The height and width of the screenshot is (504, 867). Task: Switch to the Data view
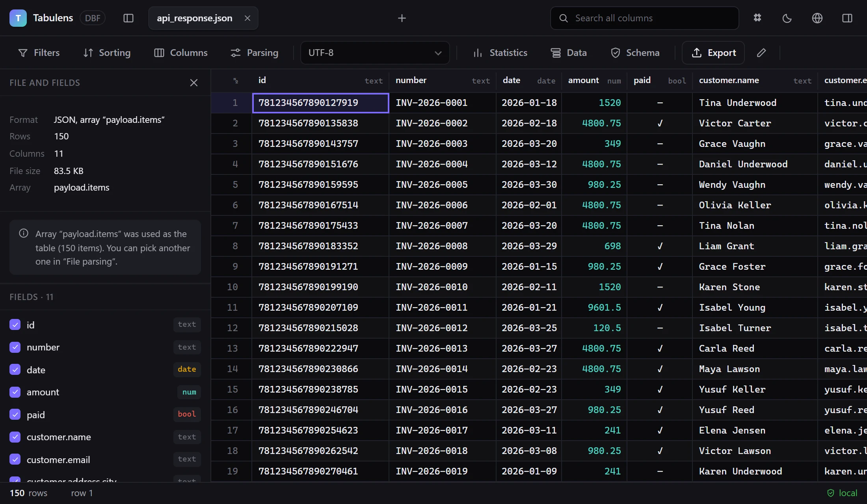point(569,53)
